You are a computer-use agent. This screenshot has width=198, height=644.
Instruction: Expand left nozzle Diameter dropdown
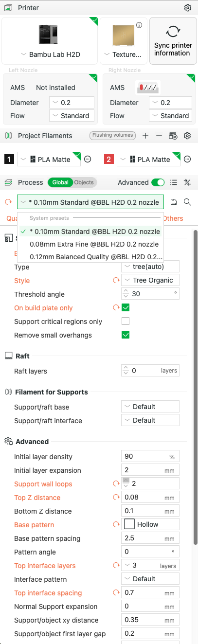pos(72,102)
